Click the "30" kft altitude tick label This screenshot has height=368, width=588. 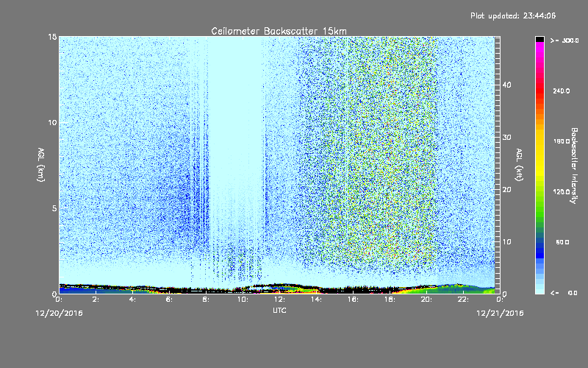(x=506, y=138)
